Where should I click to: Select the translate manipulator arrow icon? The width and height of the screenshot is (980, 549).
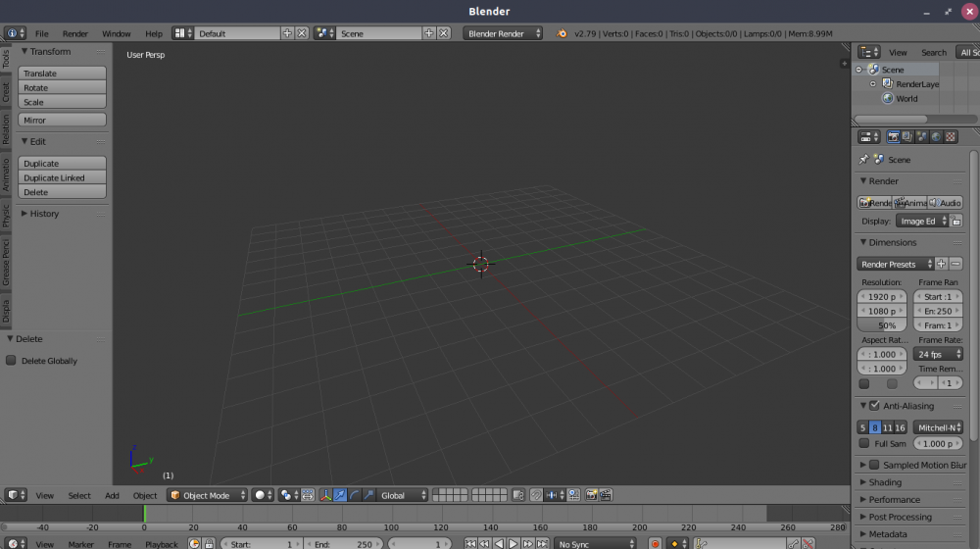[x=340, y=495]
